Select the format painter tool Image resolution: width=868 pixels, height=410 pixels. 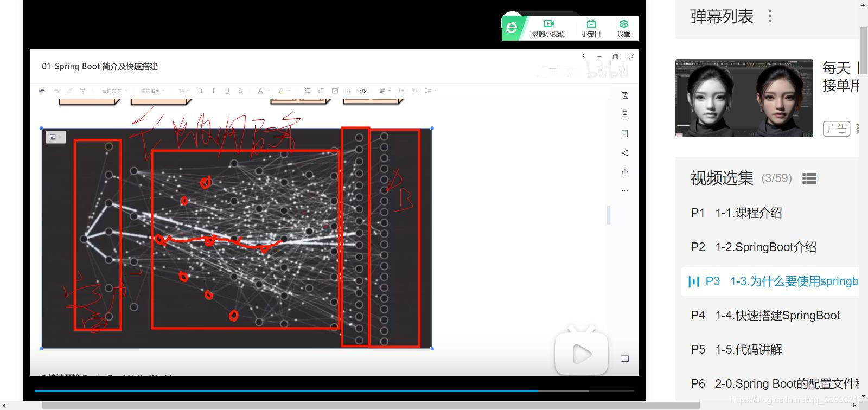click(x=83, y=91)
